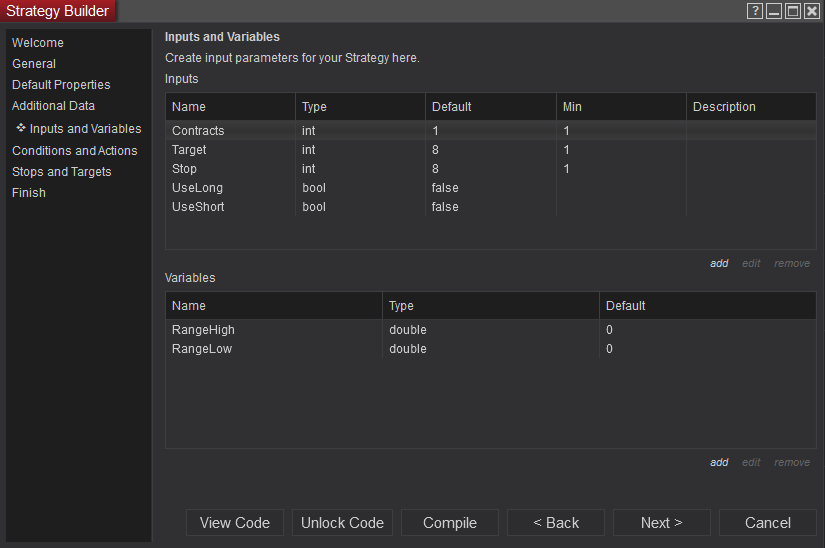Select the UseLong bool input row
825x548 pixels.
pos(197,188)
